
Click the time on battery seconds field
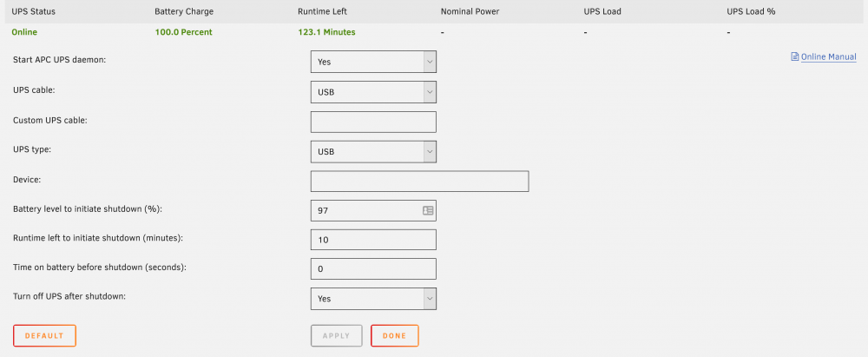click(373, 269)
